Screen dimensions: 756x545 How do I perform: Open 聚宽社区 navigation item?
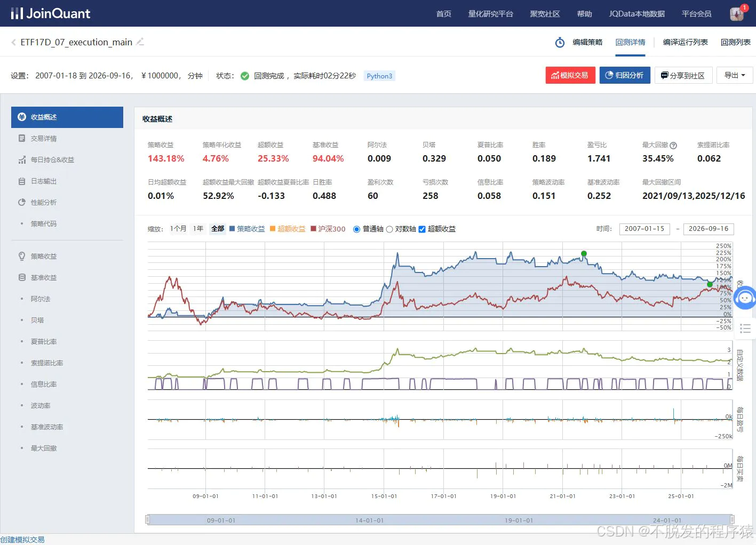tap(545, 14)
